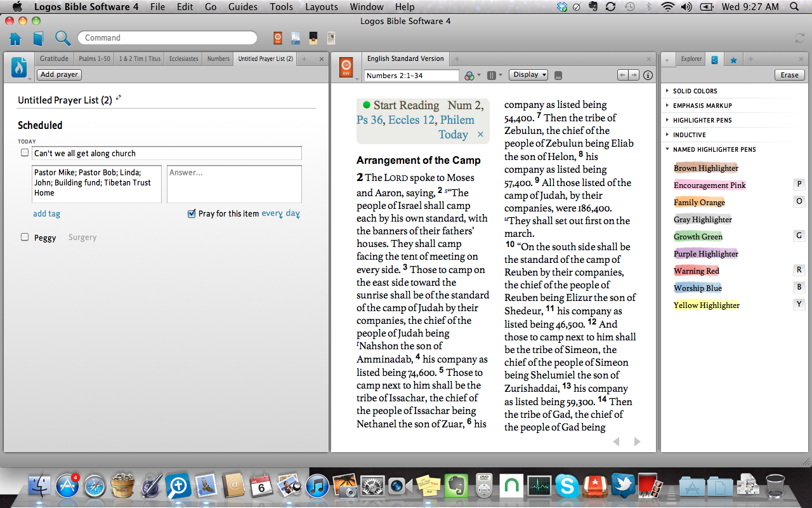The image size is (812, 508).
Task: Open the Display dropdown
Action: click(x=528, y=75)
